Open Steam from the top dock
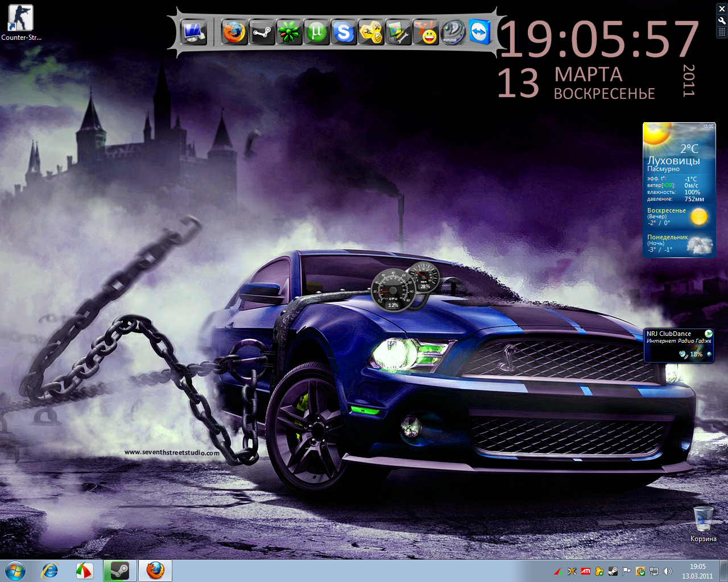728x582 pixels. pos(262,32)
